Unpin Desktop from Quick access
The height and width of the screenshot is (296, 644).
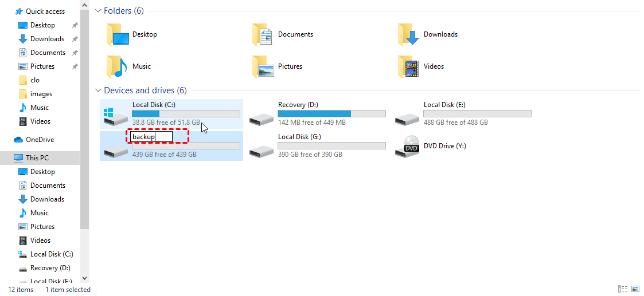coord(75,25)
